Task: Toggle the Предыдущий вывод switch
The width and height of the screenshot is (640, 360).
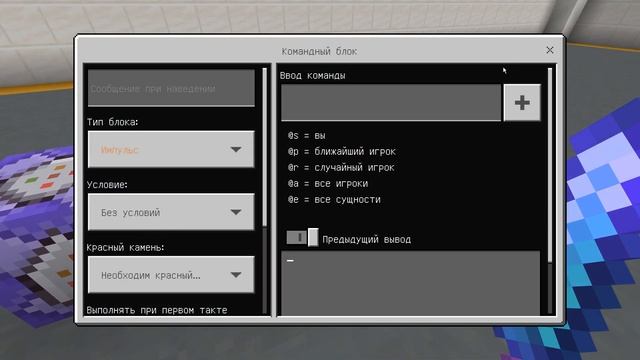Action: coord(302,238)
